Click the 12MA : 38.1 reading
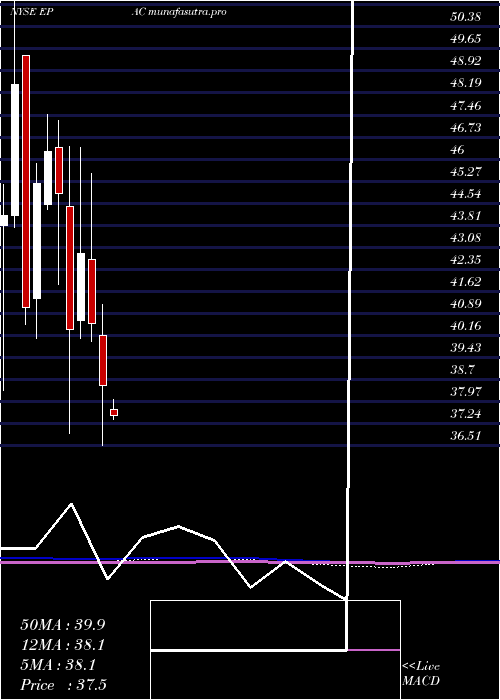The width and height of the screenshot is (500, 700). coord(63,645)
